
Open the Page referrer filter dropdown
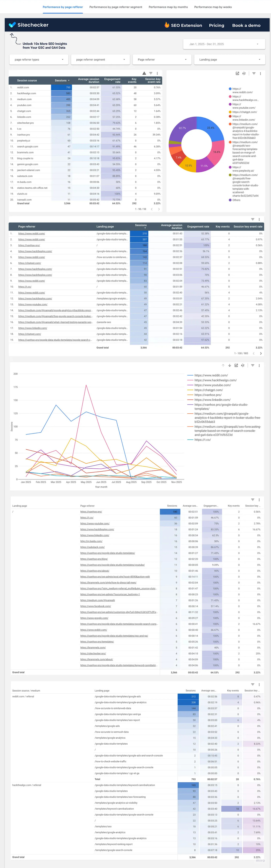(x=162, y=60)
